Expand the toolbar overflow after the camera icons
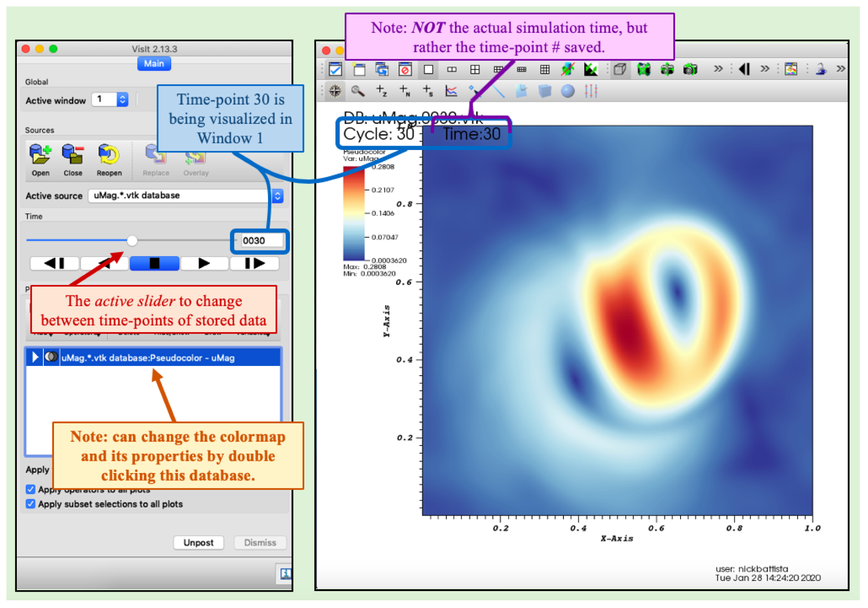Image resolution: width=868 pixels, height=608 pixels. pos(718,69)
